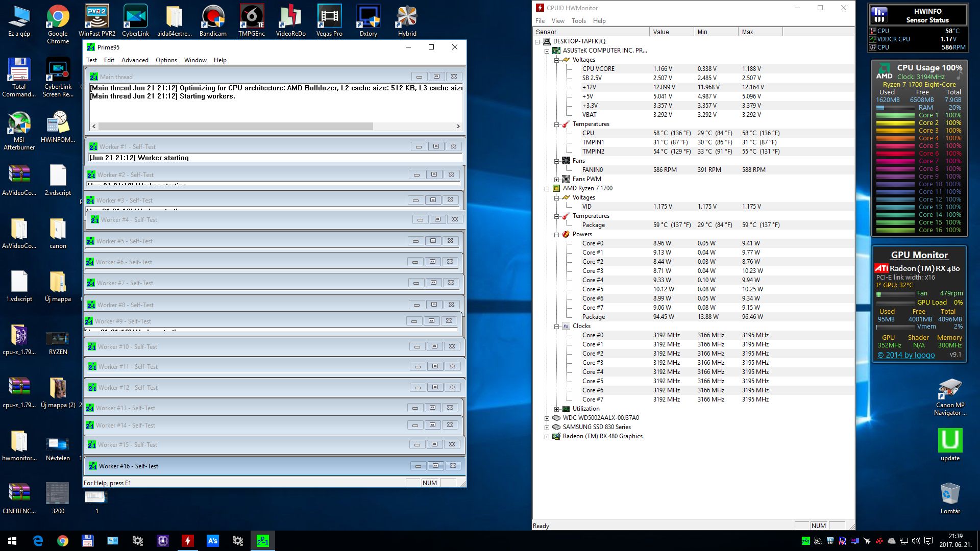Click Worker #16 Self-Test window icon
The height and width of the screenshot is (551, 980).
pyautogui.click(x=93, y=466)
